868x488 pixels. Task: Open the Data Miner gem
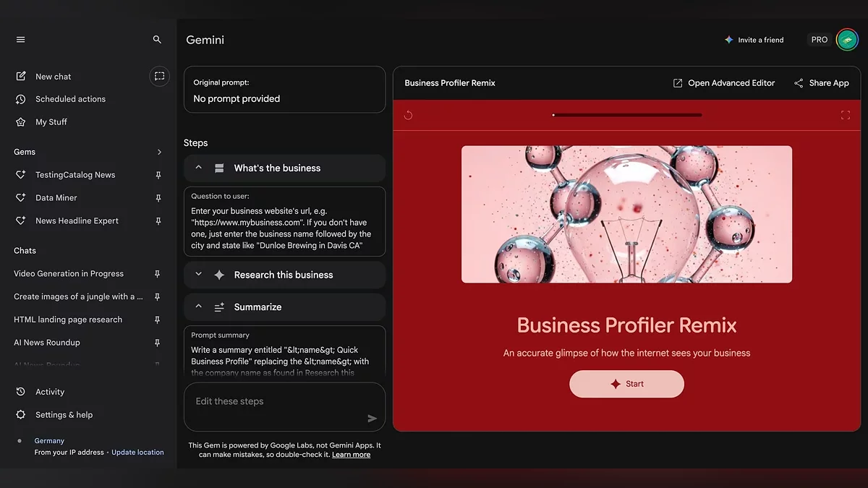click(x=56, y=198)
